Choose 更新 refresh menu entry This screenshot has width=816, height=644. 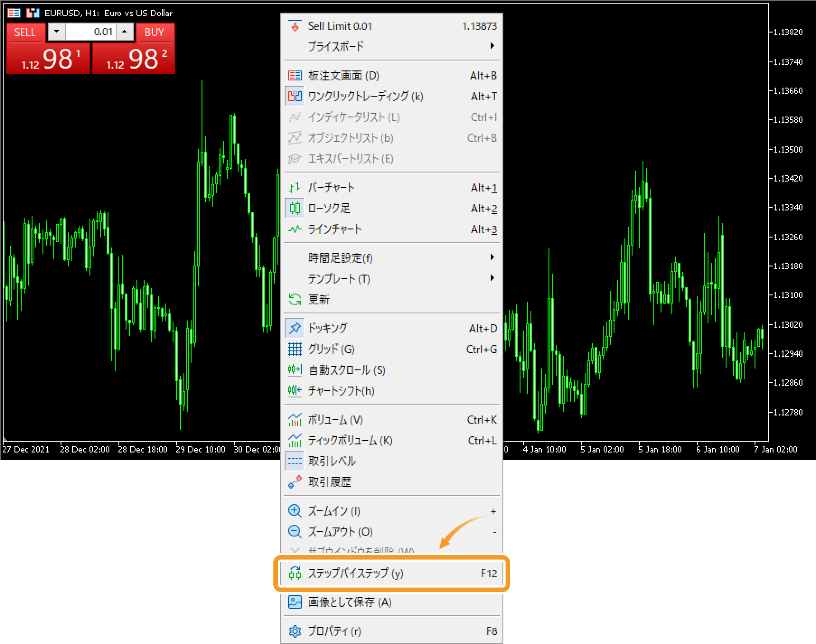392,299
